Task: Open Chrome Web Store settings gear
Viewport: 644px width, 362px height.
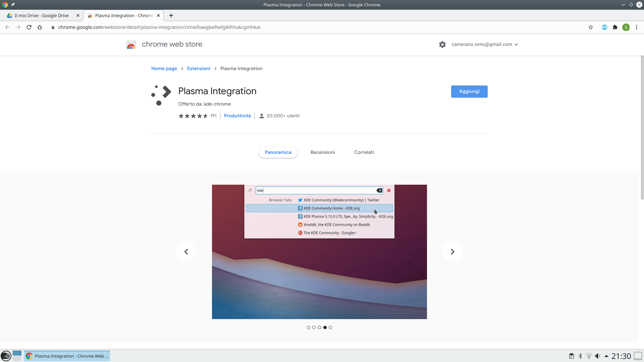Action: click(442, 44)
